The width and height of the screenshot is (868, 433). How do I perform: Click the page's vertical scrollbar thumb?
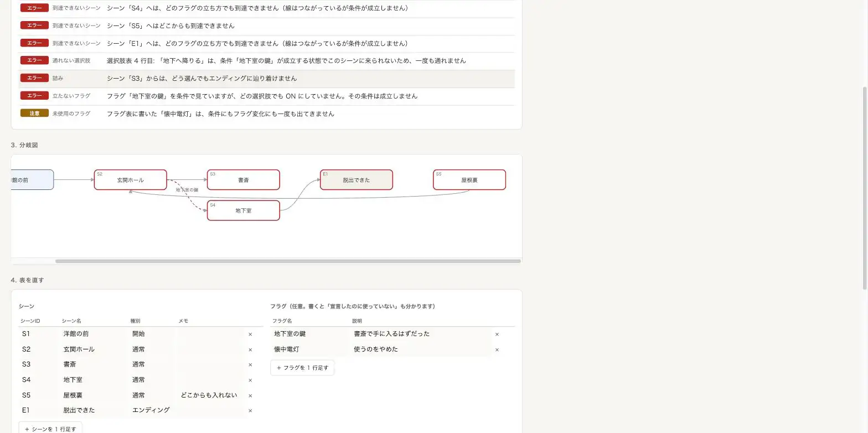[865, 188]
